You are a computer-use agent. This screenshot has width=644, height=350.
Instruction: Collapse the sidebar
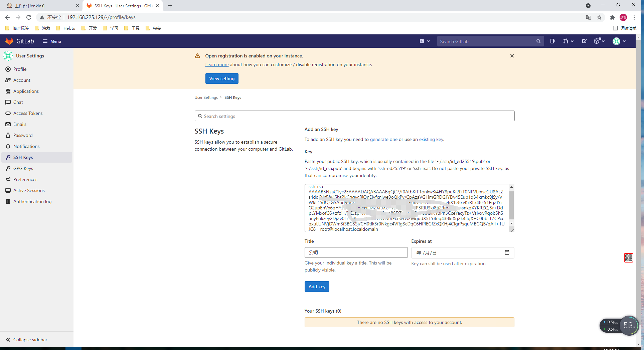point(27,340)
